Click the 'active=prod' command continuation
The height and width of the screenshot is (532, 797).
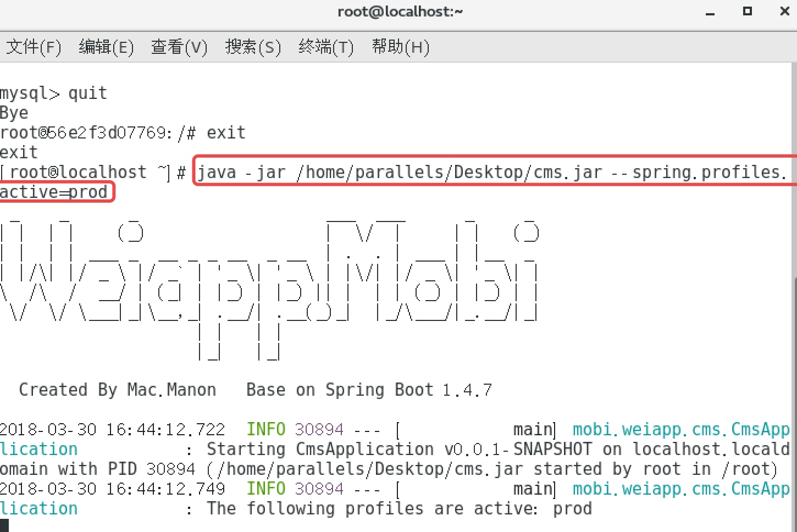(x=54, y=192)
